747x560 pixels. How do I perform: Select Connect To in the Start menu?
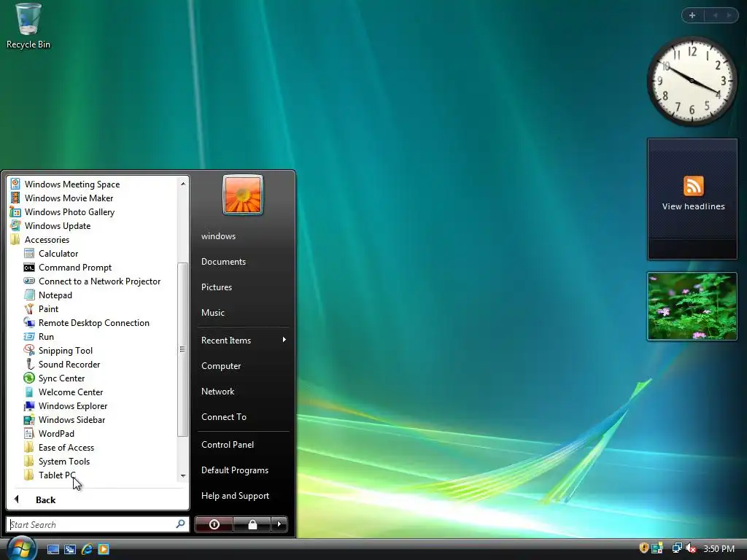pyautogui.click(x=224, y=416)
